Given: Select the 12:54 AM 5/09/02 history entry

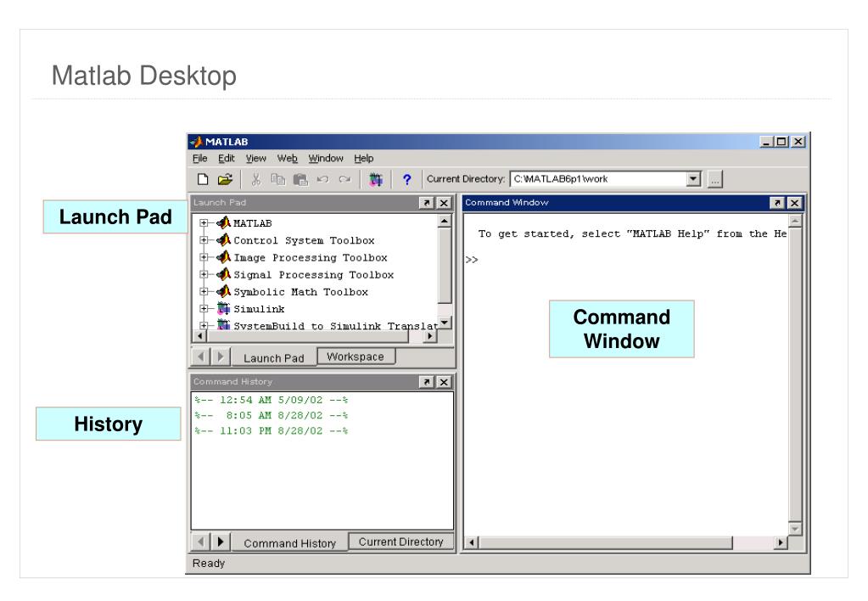Looking at the screenshot, I should [271, 400].
